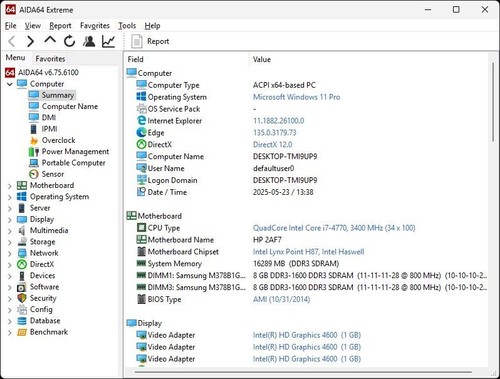Click the Forward navigation arrow
This screenshot has width=500, height=379.
[x=30, y=41]
